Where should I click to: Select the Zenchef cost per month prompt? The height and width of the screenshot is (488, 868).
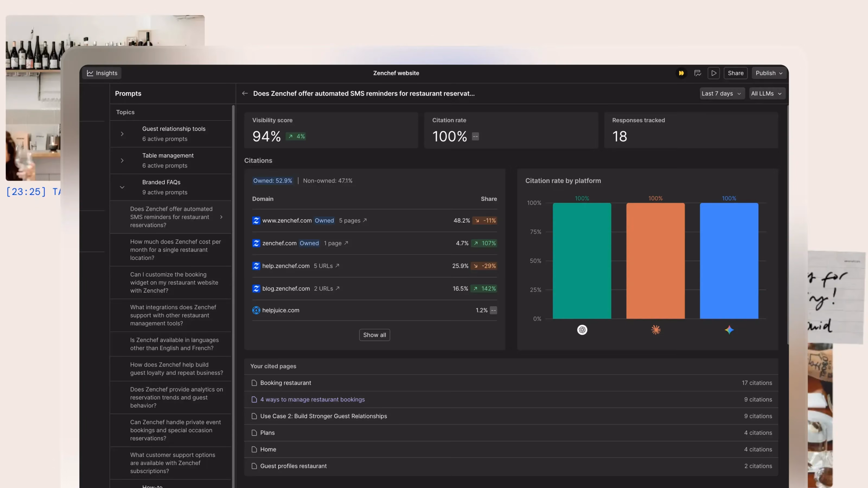[171, 249]
